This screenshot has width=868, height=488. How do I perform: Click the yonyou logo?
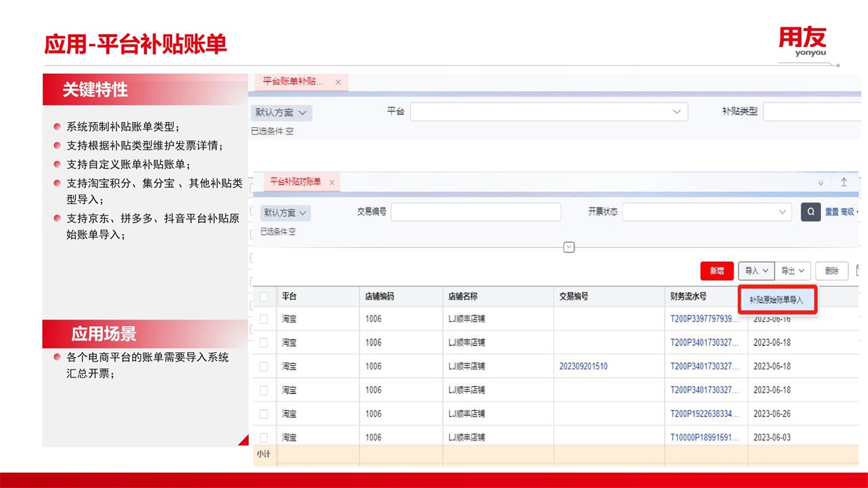click(x=802, y=42)
